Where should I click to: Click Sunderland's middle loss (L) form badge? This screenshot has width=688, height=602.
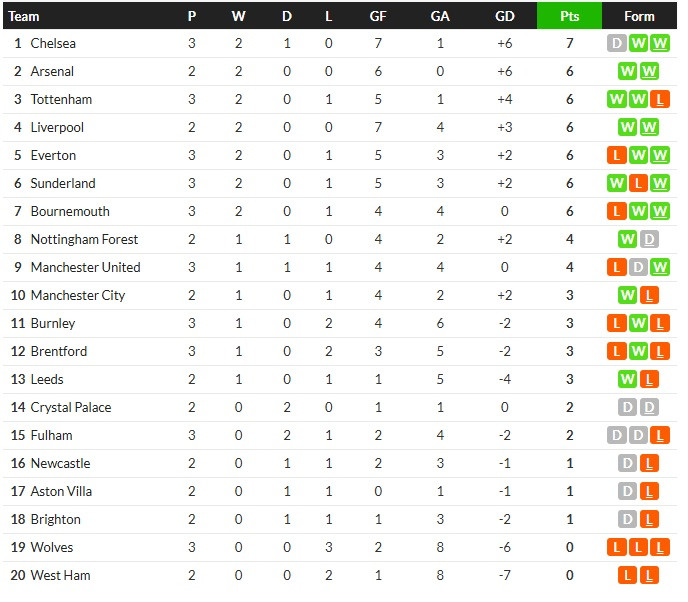pyautogui.click(x=638, y=183)
